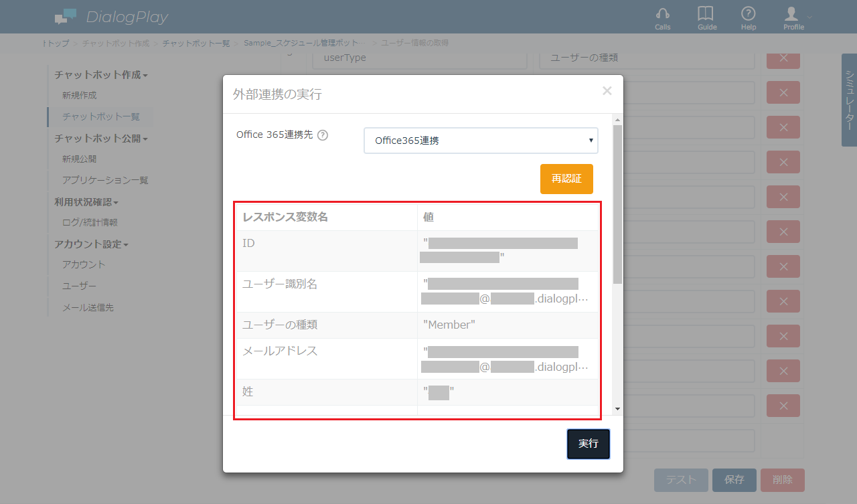857x504 pixels.
Task: Open the シミュレーター side tab
Action: click(849, 100)
